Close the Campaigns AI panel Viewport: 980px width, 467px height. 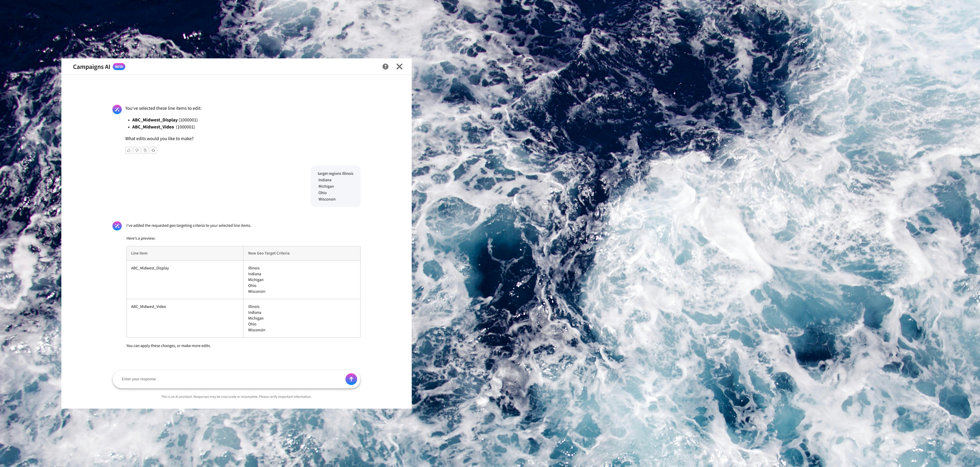[x=399, y=67]
